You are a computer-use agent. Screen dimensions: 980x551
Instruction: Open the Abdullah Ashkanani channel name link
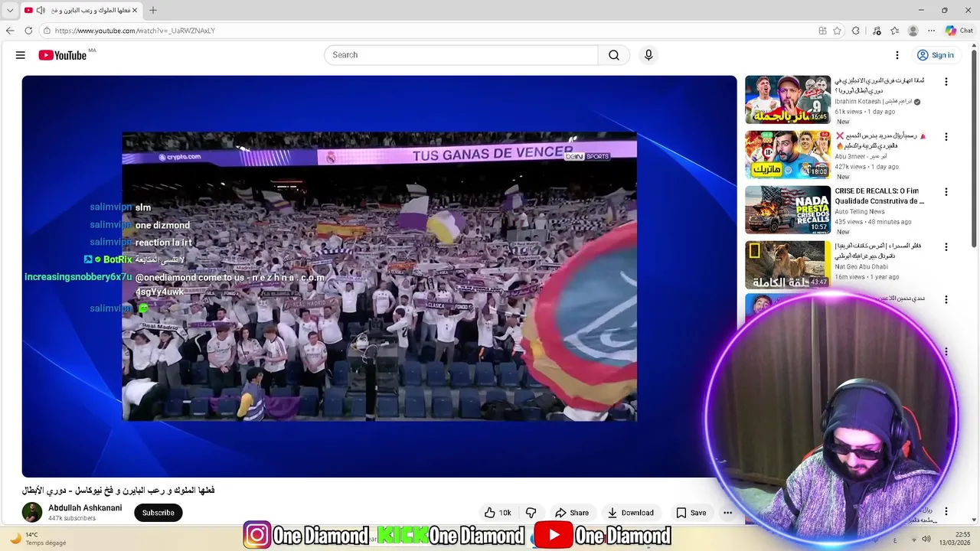point(85,508)
